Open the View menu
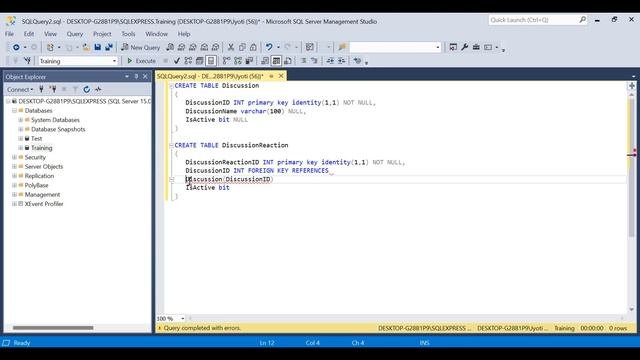Screen dimensions: 640x360 tap(50, 34)
